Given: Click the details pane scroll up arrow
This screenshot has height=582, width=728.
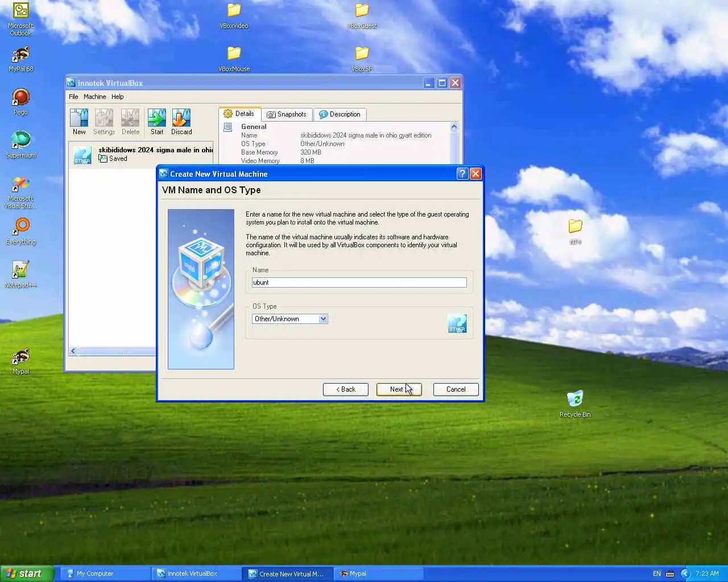Looking at the screenshot, I should [x=454, y=127].
